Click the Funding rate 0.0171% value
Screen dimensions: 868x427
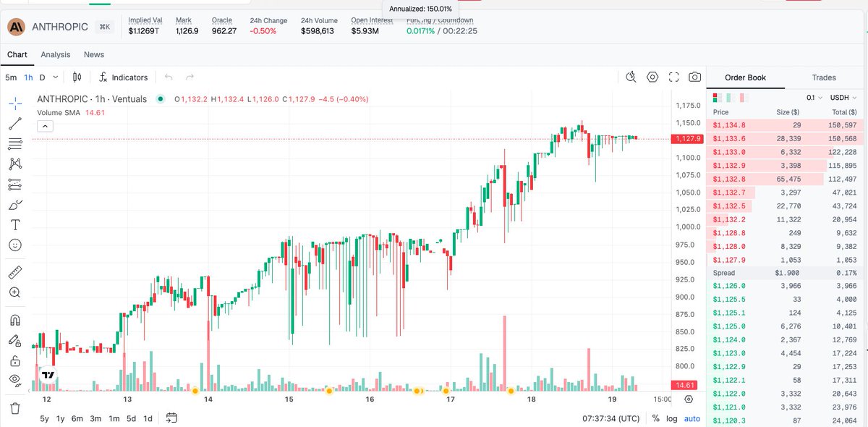(420, 31)
